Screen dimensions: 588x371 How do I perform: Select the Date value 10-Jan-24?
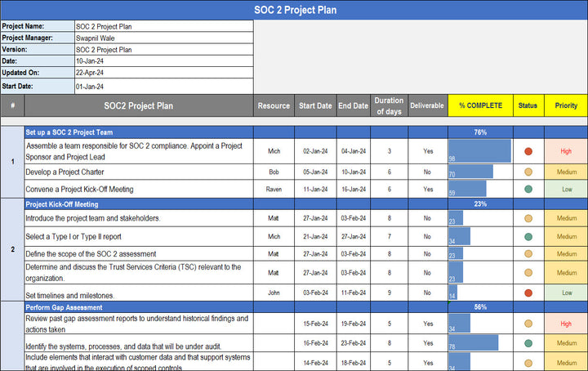pos(164,60)
